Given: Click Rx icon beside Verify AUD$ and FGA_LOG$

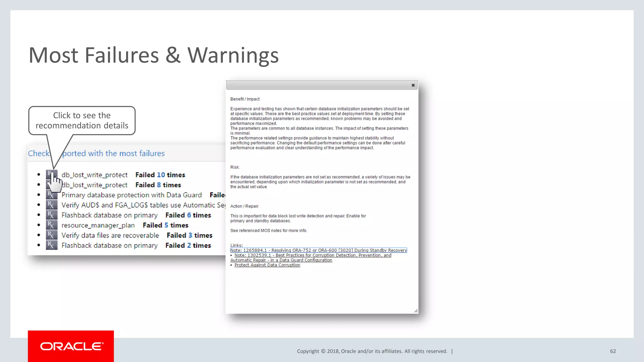Looking at the screenshot, I should (x=52, y=205).
